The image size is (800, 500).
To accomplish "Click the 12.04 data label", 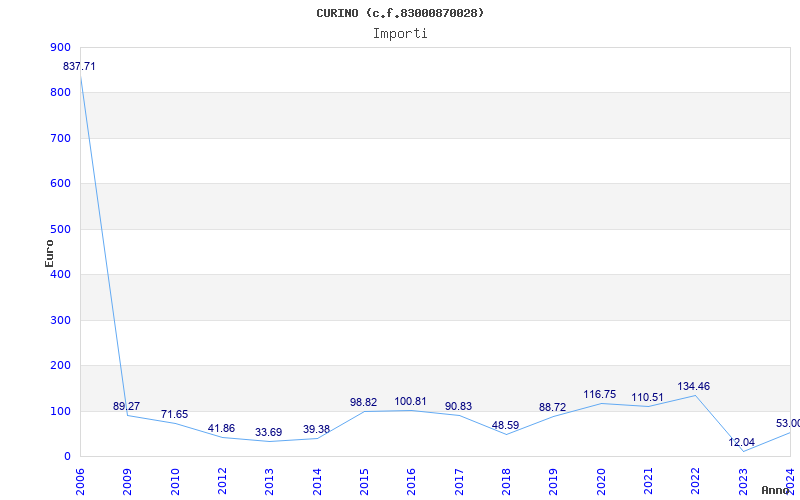I will coord(741,442).
